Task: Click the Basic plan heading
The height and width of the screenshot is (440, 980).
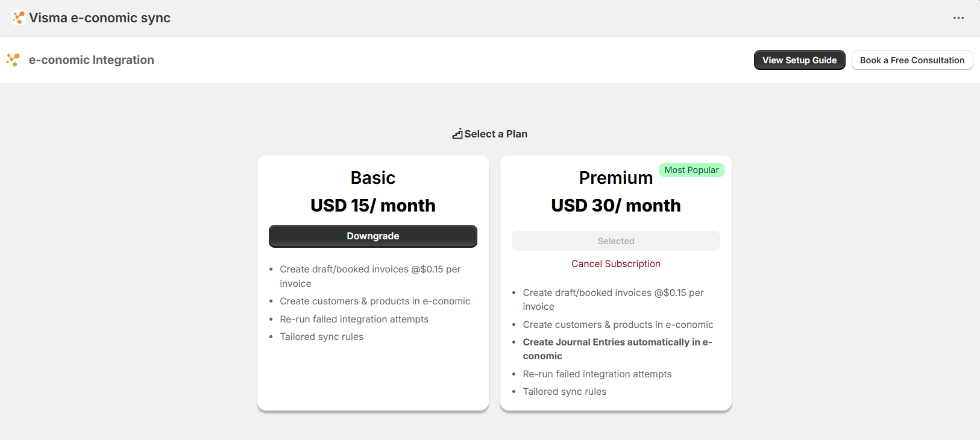Action: [372, 178]
